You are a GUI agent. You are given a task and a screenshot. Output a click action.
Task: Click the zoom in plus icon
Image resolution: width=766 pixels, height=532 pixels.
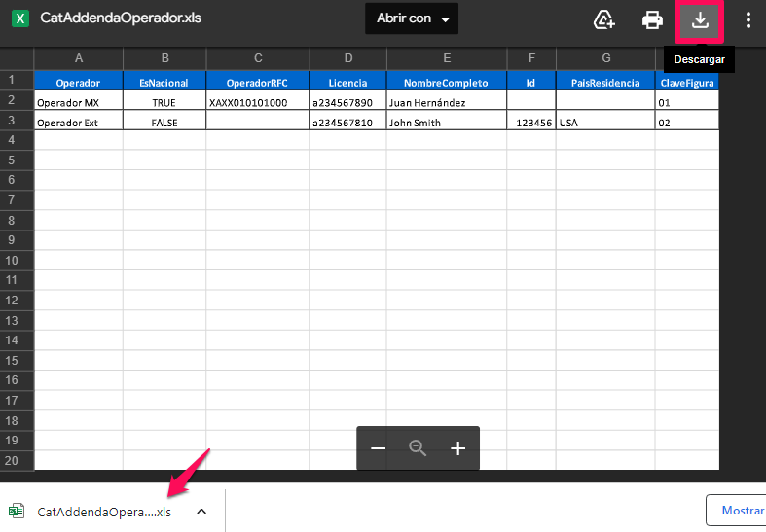pos(458,448)
